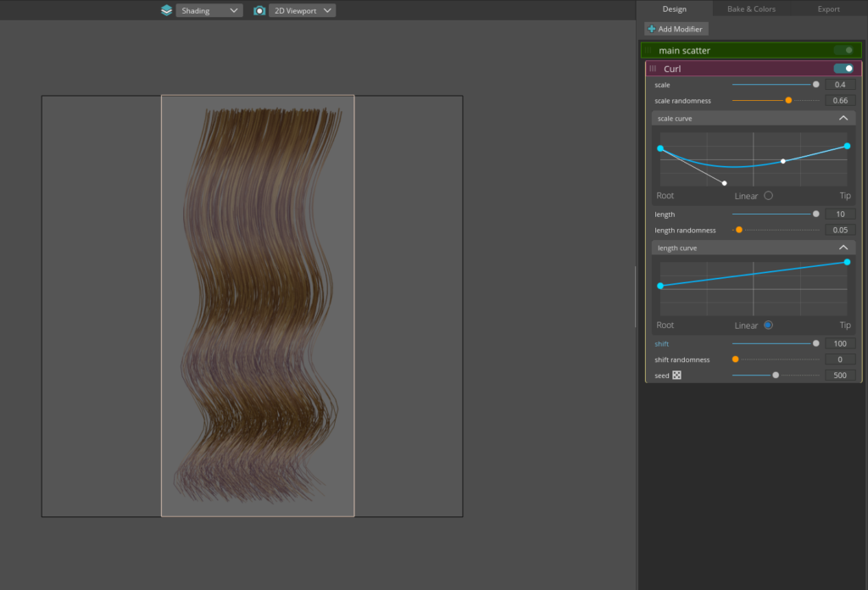The width and height of the screenshot is (868, 590).
Task: Click the length randomness value field
Action: click(839, 231)
